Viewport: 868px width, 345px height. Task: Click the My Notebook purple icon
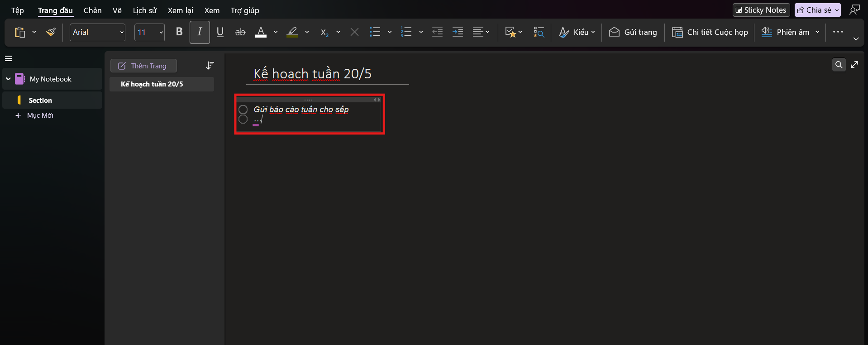(x=20, y=79)
